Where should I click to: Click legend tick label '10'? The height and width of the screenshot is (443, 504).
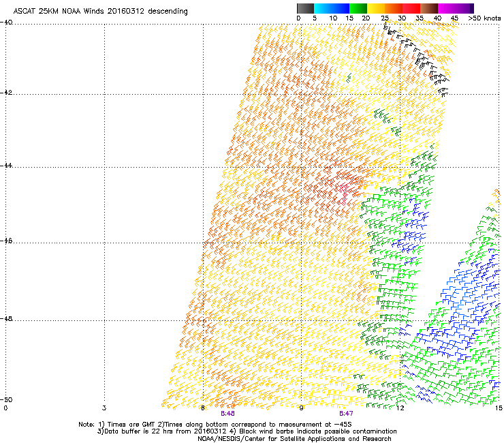point(333,18)
